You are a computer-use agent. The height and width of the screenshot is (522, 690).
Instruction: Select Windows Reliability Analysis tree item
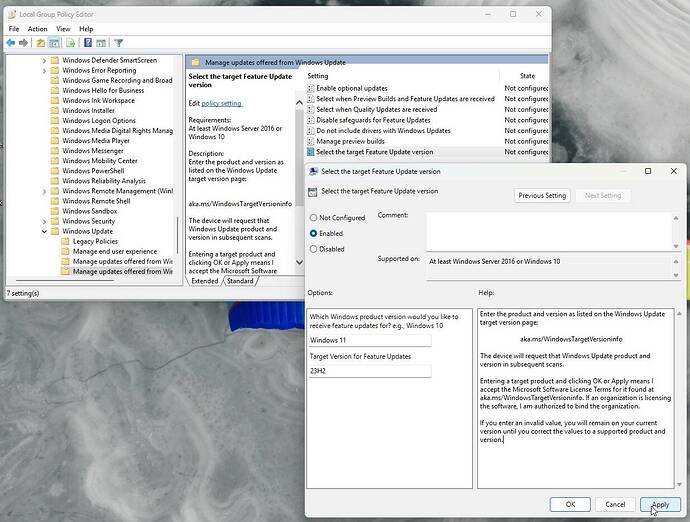pyautogui.click(x=103, y=181)
